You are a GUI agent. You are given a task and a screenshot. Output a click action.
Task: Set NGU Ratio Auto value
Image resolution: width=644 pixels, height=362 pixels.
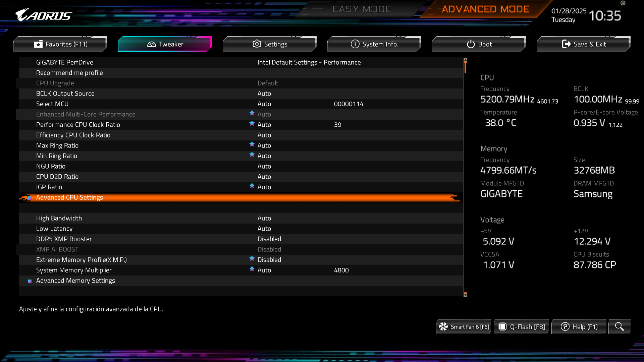[x=264, y=166]
